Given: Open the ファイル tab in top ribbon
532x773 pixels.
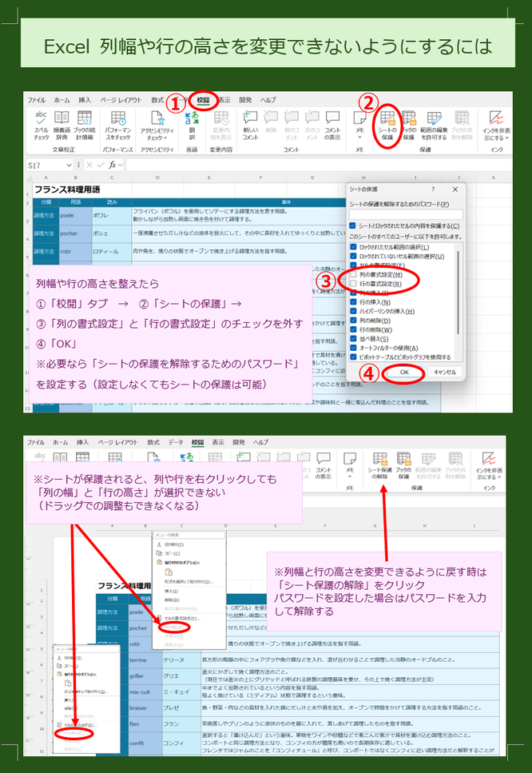Looking at the screenshot, I should 37,100.
